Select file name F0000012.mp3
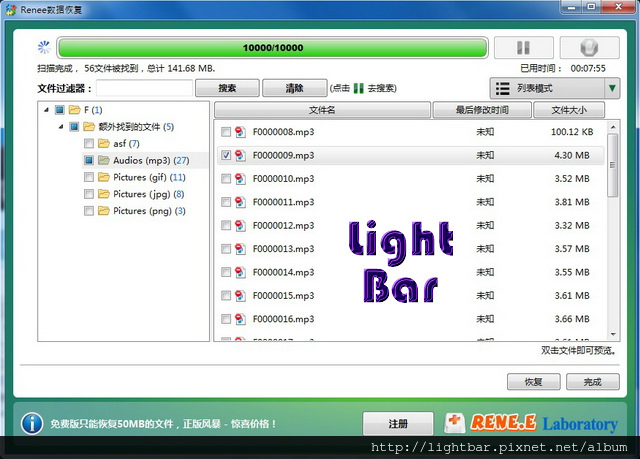 click(283, 226)
